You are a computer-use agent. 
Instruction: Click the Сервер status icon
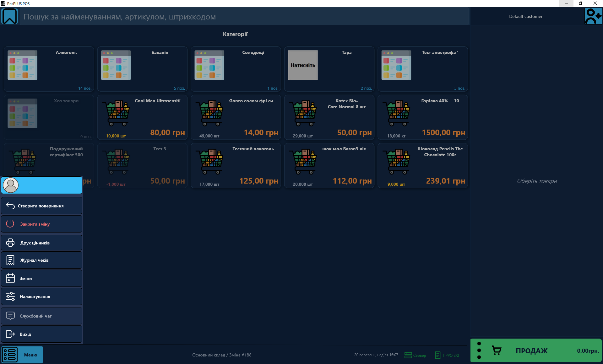point(408,355)
